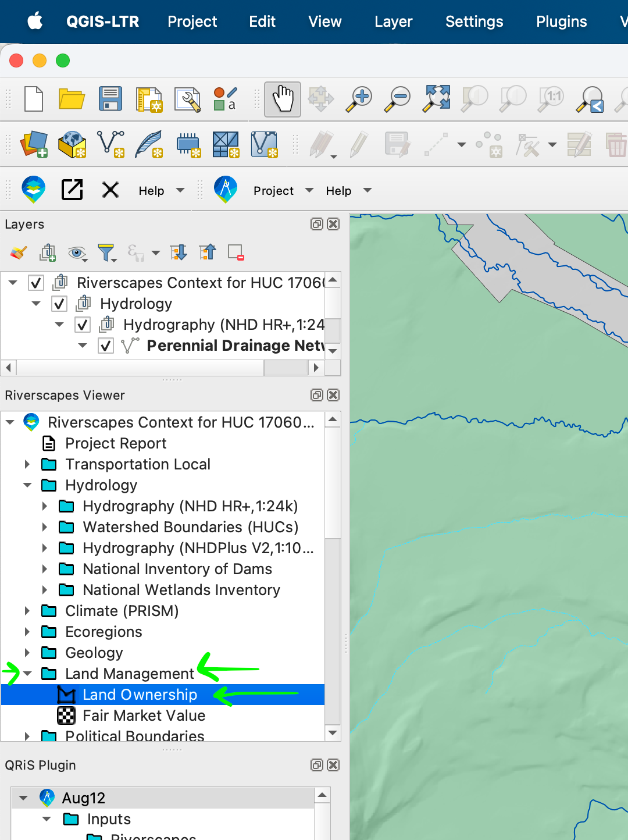Zoom to last extent

pos(590,99)
